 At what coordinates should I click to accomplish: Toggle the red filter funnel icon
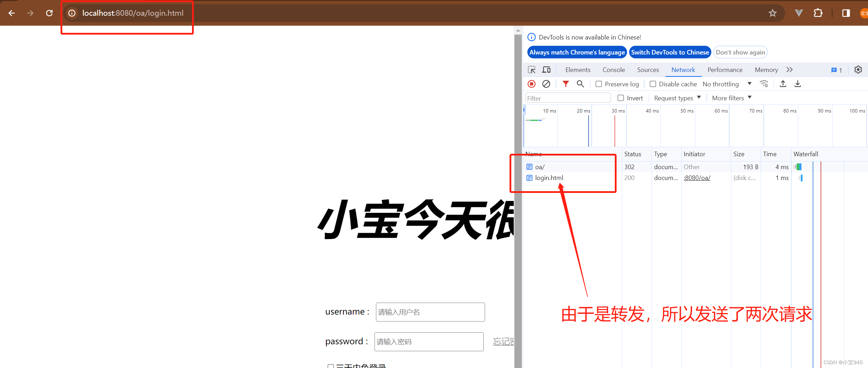565,84
